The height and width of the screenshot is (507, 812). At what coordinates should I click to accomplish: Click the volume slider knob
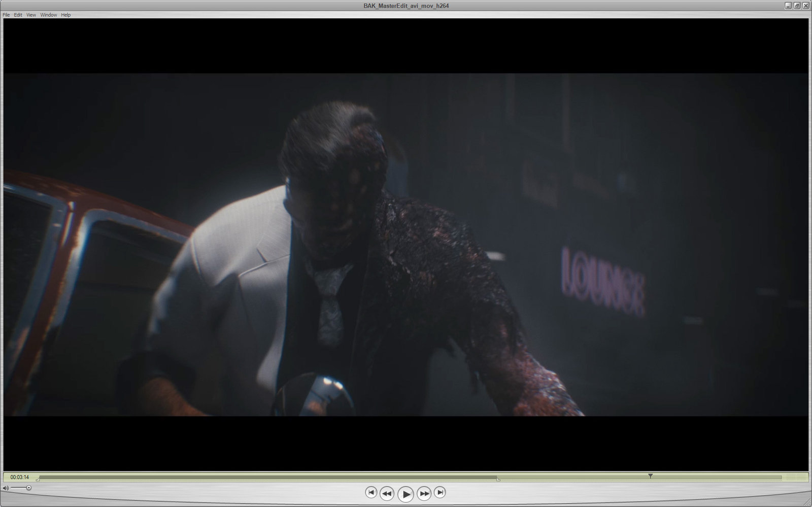(29, 488)
